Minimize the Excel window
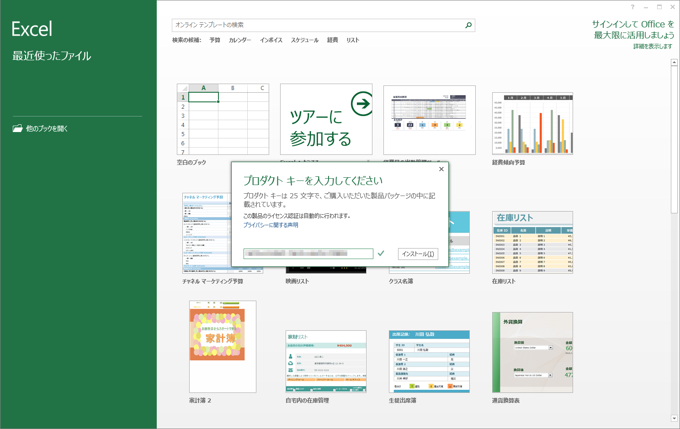680x429 pixels. pyautogui.click(x=646, y=7)
